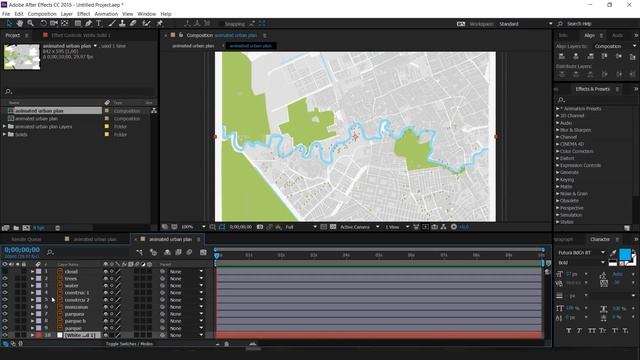Select the Selection arrow tool
Image resolution: width=640 pixels, height=360 pixels.
pos(9,24)
